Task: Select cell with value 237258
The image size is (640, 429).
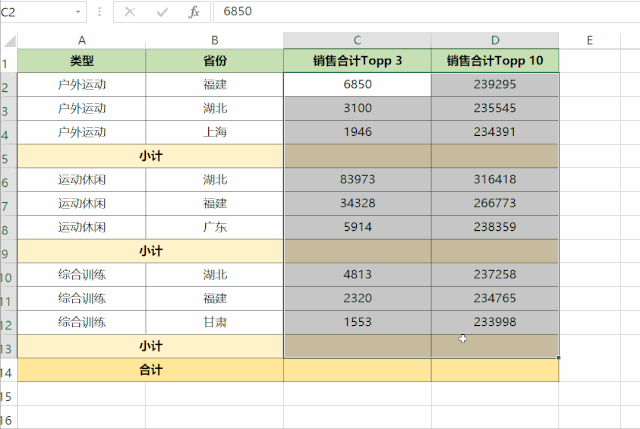Action: [x=495, y=275]
